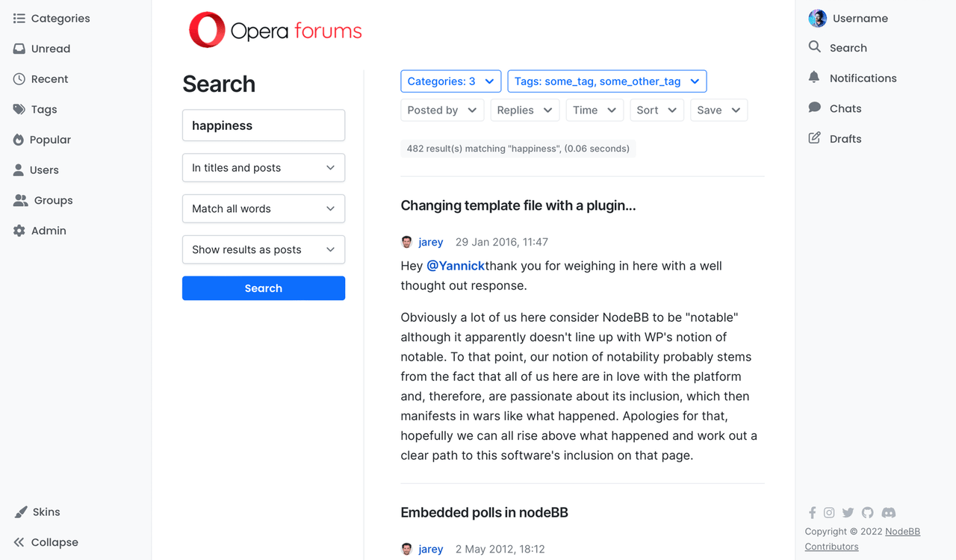This screenshot has width=956, height=560.
Task: Open Admin settings gear icon
Action: tap(19, 231)
